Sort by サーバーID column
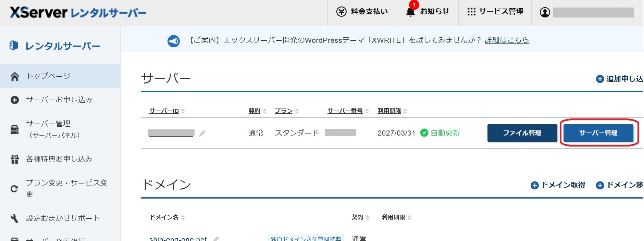The width and height of the screenshot is (644, 241). coord(167,111)
